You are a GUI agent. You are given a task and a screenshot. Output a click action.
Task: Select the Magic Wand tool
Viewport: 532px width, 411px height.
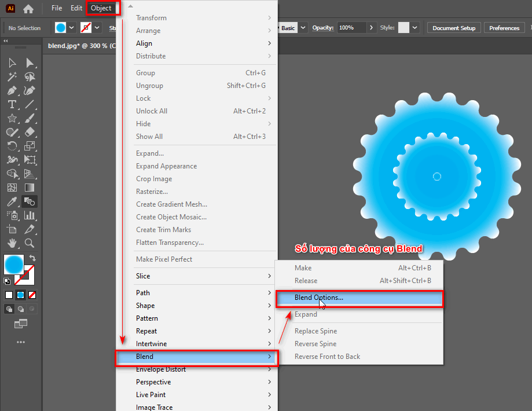click(12, 77)
